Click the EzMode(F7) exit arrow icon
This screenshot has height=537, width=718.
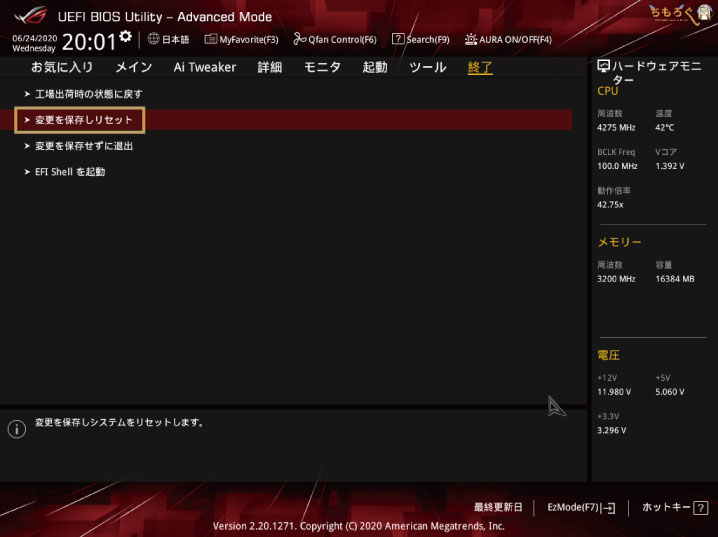click(609, 508)
